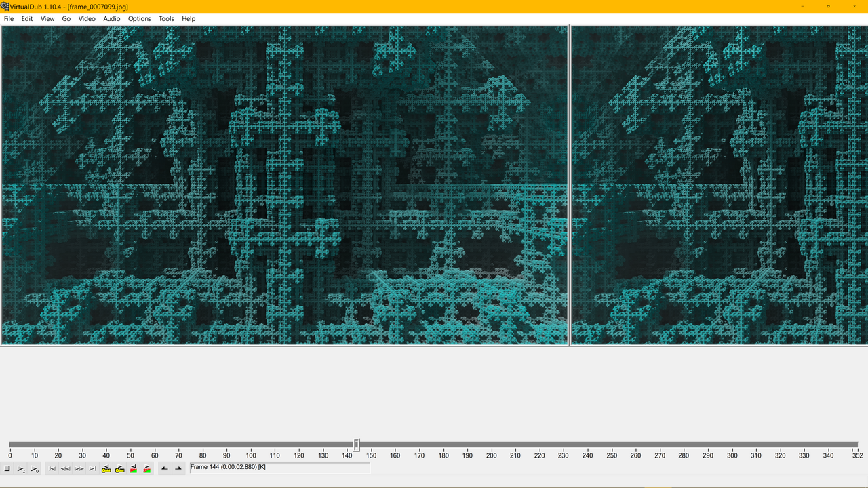Click the previous scene scan icon
868x488 pixels.
(x=134, y=469)
